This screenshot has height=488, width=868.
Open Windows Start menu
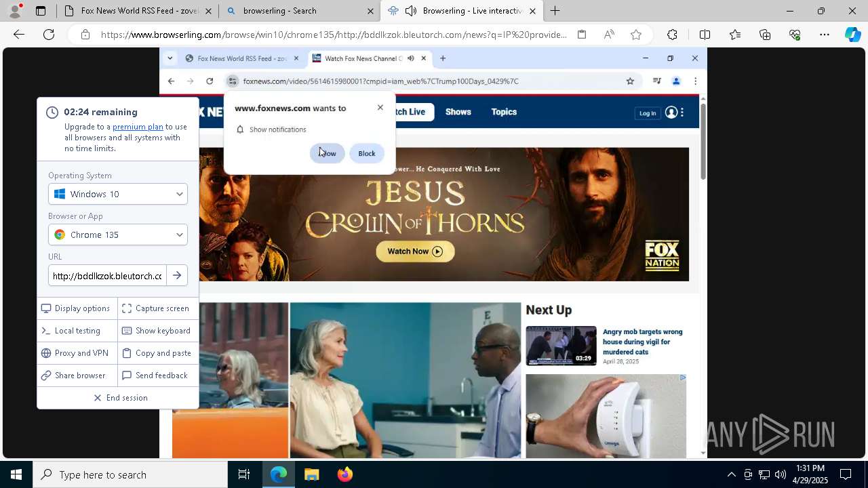click(x=16, y=474)
